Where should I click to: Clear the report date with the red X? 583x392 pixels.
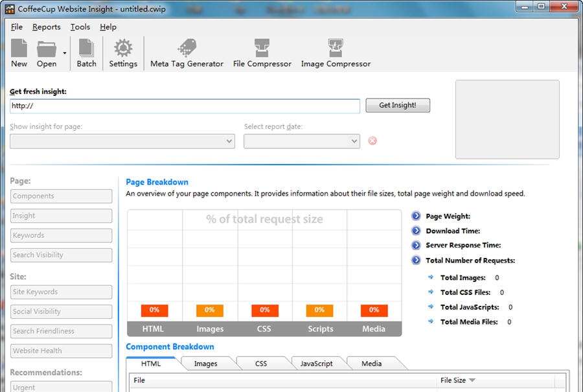click(372, 141)
